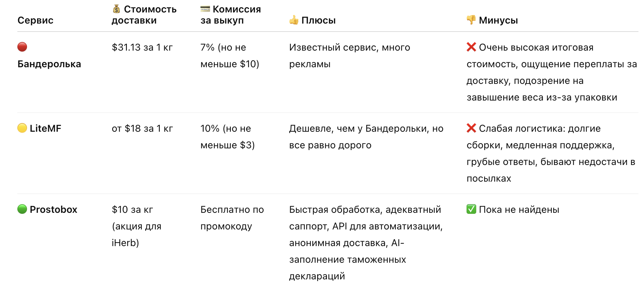Select the LiteMF service name

pos(45,129)
